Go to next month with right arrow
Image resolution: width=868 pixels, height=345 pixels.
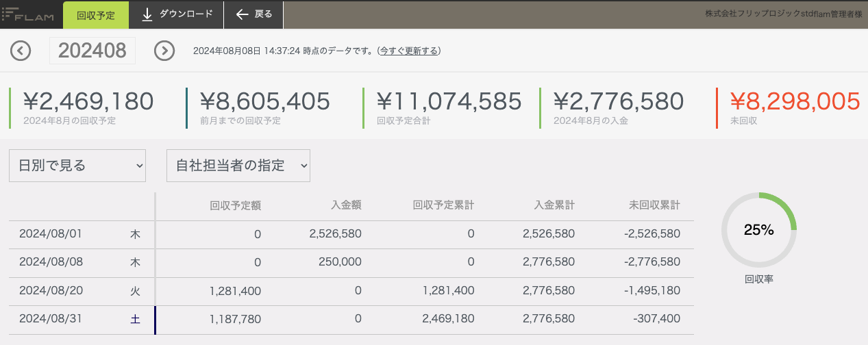coord(164,51)
